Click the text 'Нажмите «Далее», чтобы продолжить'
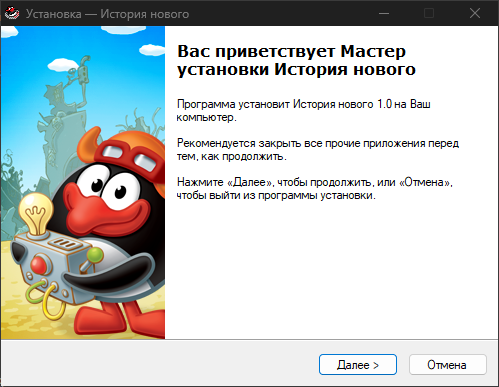This screenshot has height=387, width=499. tap(274, 182)
